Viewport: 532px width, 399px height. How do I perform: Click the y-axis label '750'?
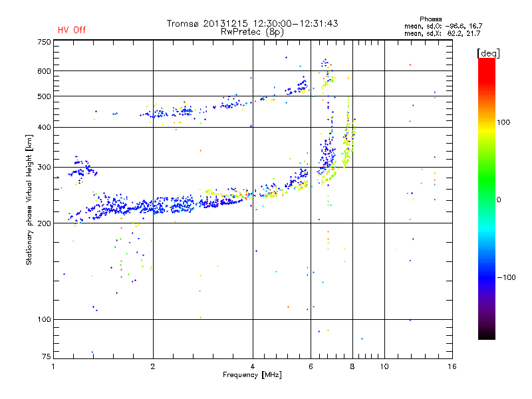(44, 42)
